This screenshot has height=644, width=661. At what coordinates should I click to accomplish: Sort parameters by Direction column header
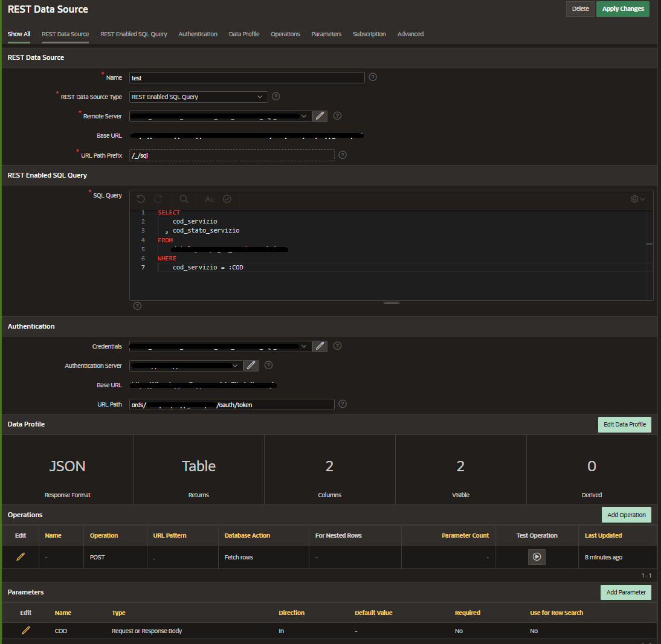(x=292, y=613)
